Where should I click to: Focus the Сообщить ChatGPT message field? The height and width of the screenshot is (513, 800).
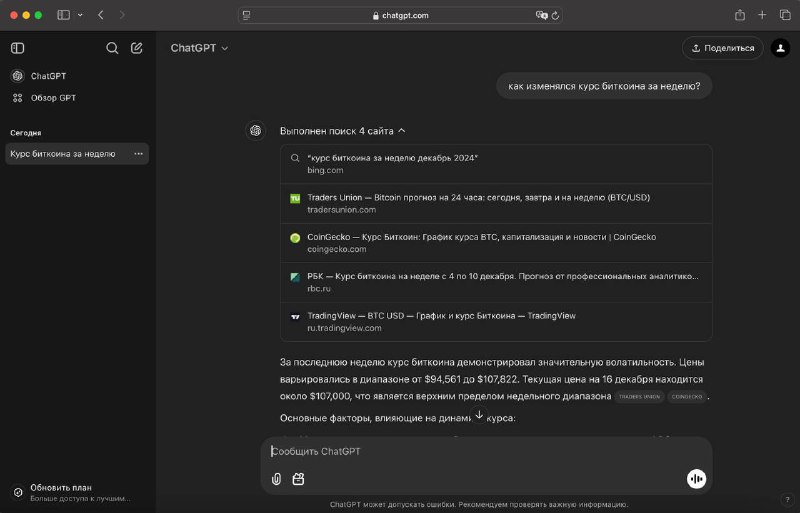coord(486,451)
